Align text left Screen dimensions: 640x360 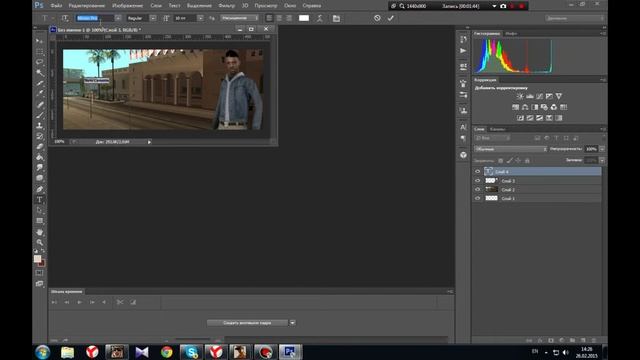pyautogui.click(x=269, y=18)
